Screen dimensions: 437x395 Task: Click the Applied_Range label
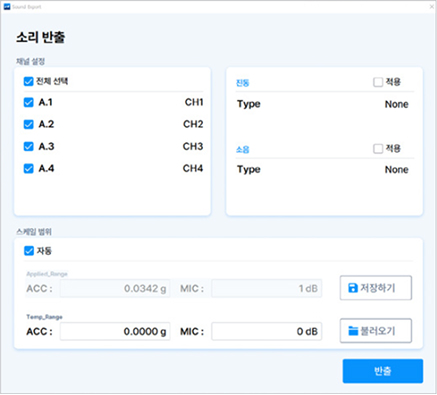coord(47,274)
